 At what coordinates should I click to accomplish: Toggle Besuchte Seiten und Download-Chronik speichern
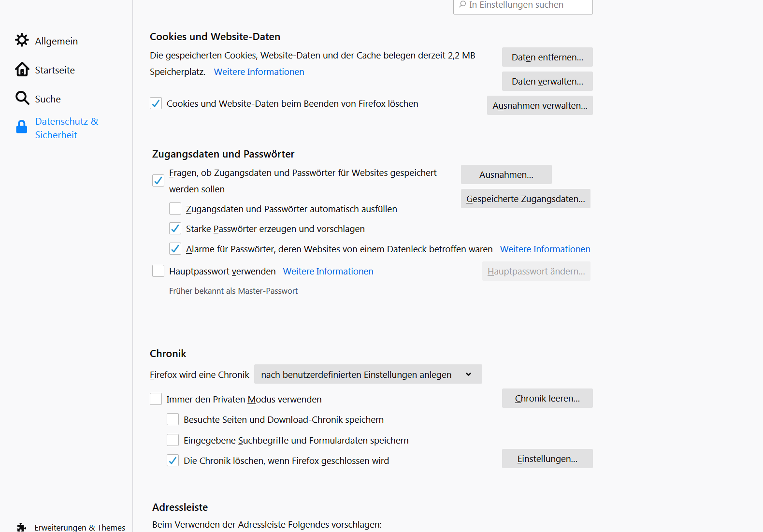click(173, 419)
